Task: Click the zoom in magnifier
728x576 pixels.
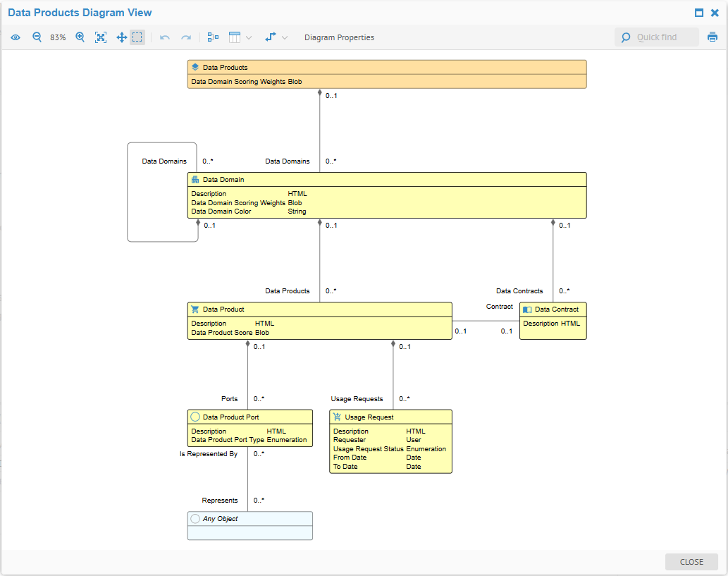Action: click(80, 37)
